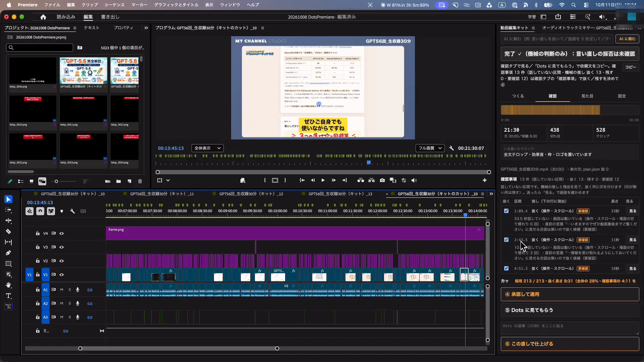This screenshot has height=362, width=644.
Task: Switch to the つくる tab
Action: point(518,96)
